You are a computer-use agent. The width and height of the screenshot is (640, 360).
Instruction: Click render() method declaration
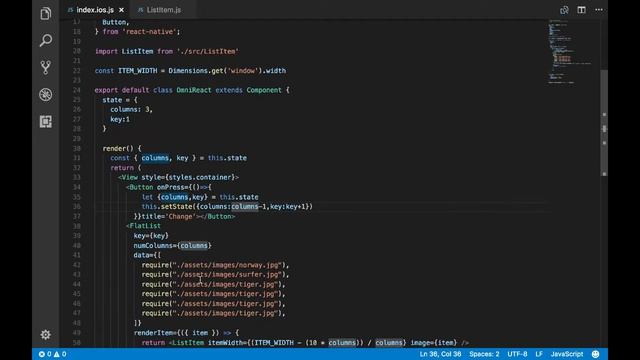tap(122, 148)
